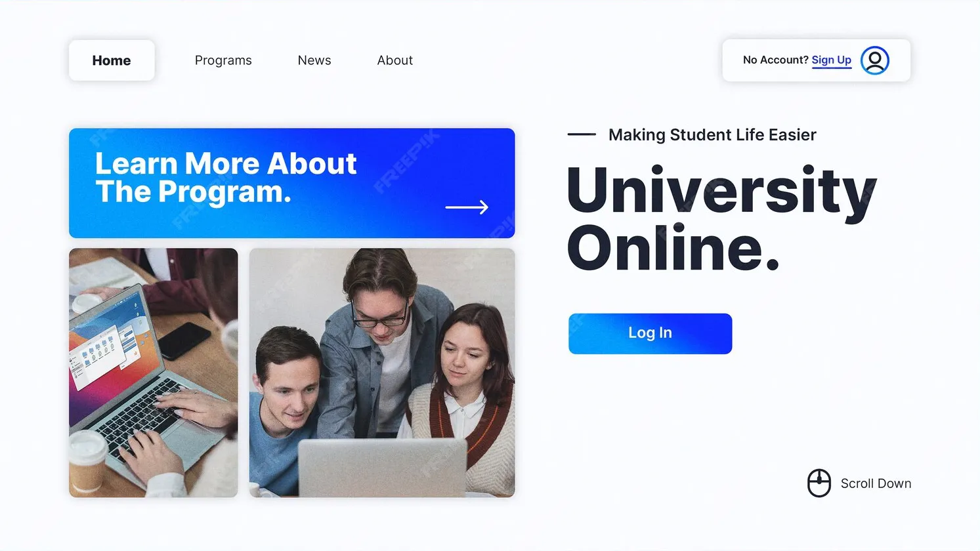Screen dimensions: 980x551
Task: Click the Scroll Down label
Action: (876, 483)
